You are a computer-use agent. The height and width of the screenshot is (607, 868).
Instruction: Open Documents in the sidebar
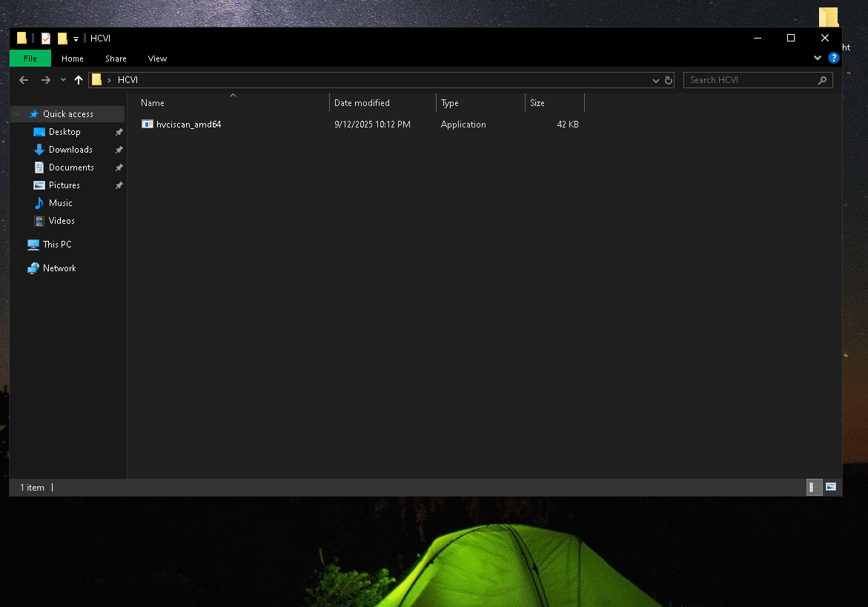point(71,167)
